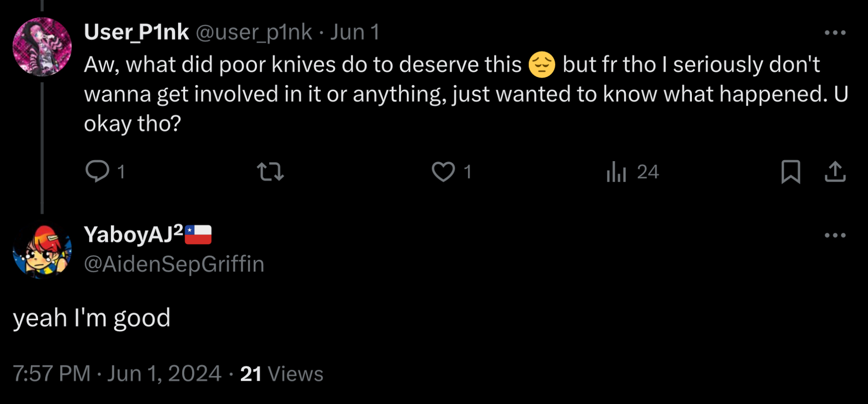Open User_P1nk's pink profile picture
This screenshot has height=404, width=868.
pyautogui.click(x=42, y=47)
